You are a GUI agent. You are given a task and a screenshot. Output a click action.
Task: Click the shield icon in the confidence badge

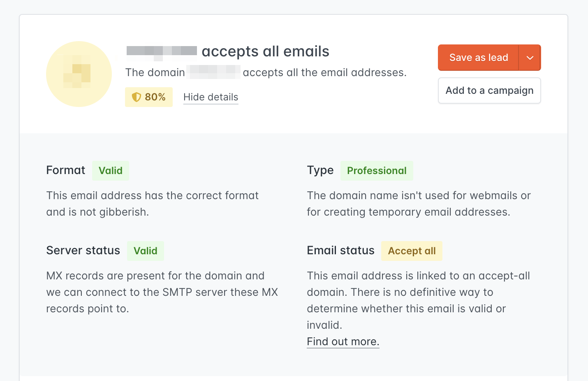pos(136,97)
